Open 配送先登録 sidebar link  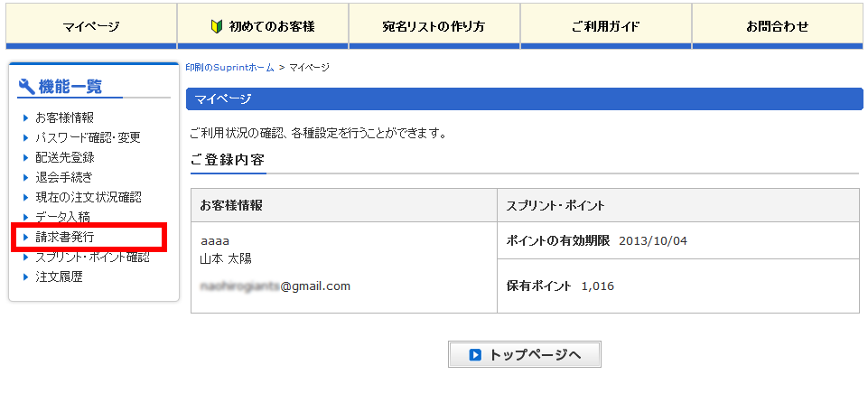click(64, 157)
